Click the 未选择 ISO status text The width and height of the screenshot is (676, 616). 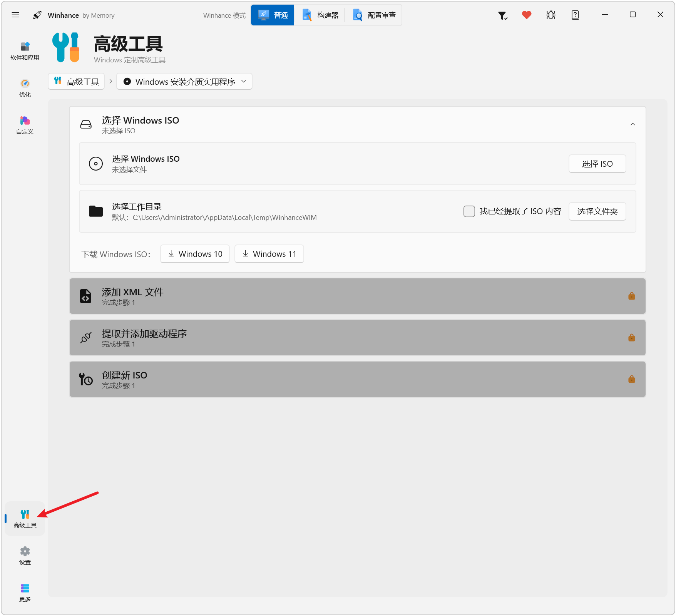click(x=119, y=131)
